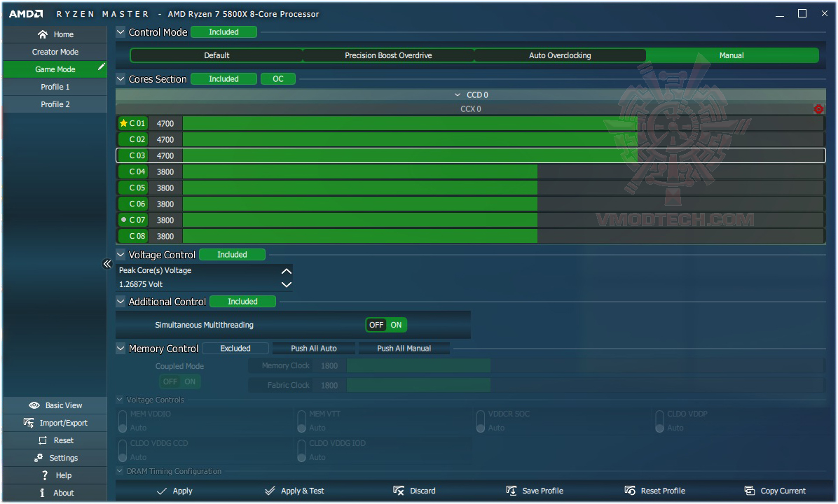Toggle MEM VTT Auto switch

click(302, 421)
